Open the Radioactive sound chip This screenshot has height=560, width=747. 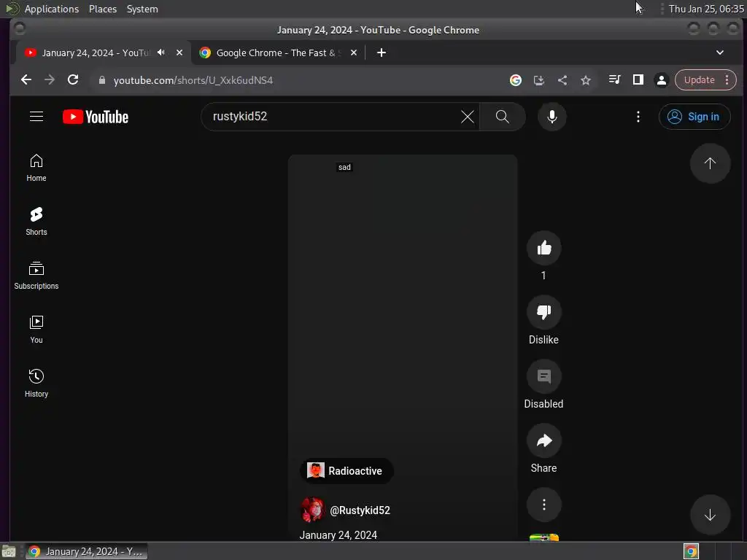coord(347,471)
